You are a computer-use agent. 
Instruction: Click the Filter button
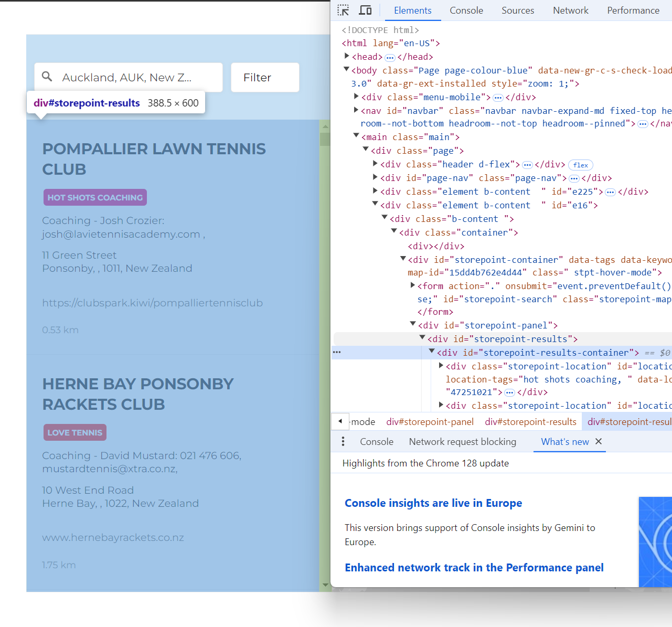[265, 78]
